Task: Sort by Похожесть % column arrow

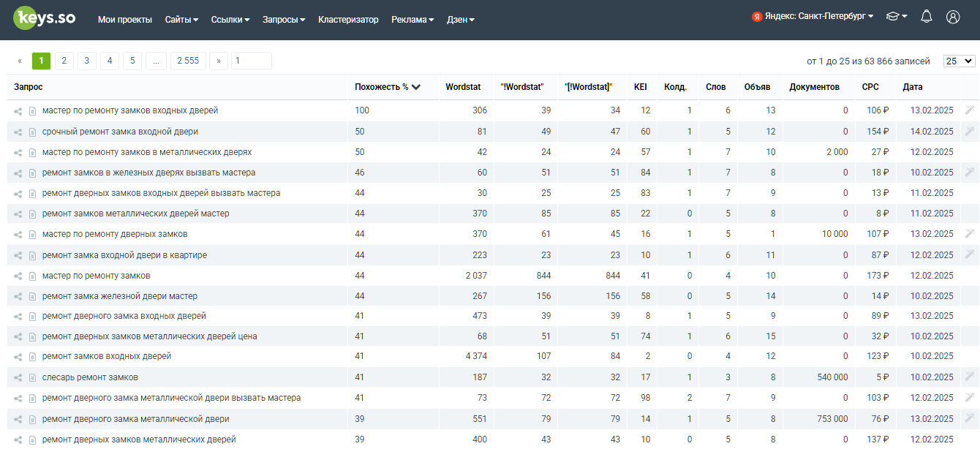Action: [416, 87]
